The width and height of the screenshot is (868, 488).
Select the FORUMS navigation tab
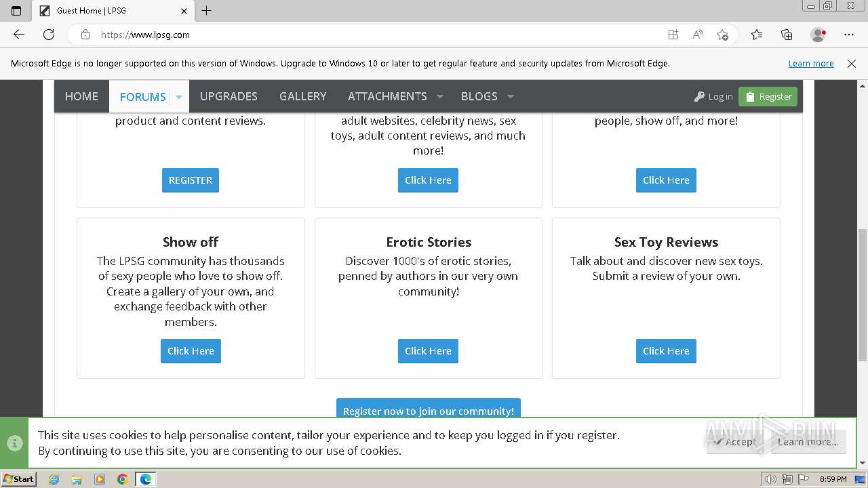[142, 97]
